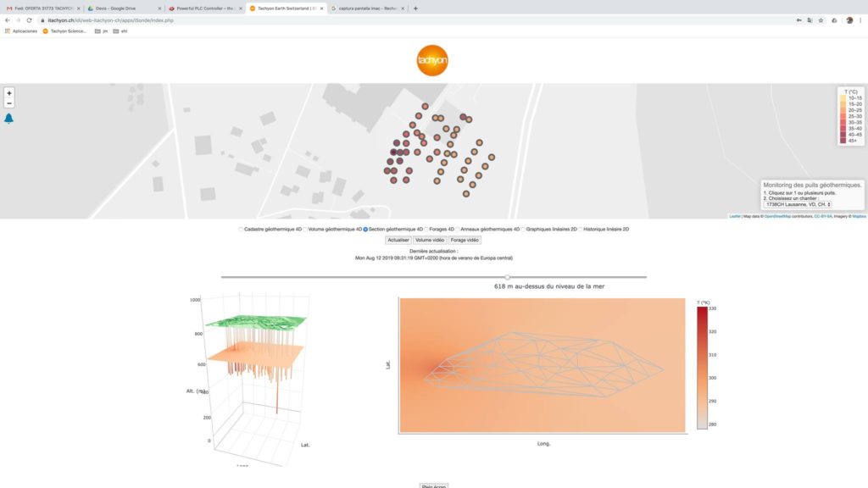
Task: Select Forages 4D radio option
Action: pos(426,229)
